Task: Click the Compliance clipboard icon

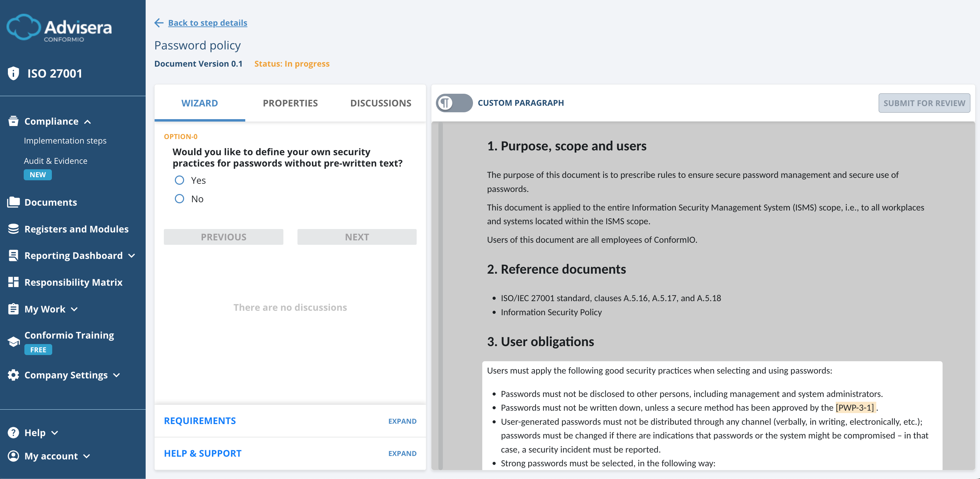Action: coord(13,121)
